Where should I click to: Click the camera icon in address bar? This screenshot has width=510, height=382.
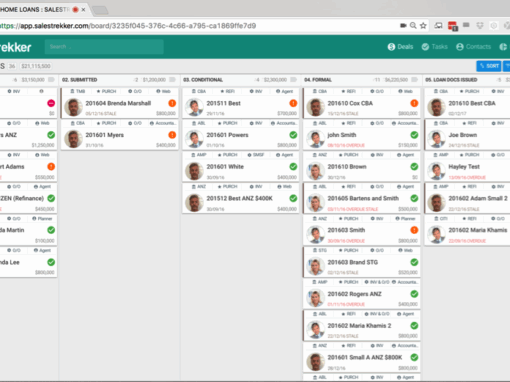pos(403,26)
